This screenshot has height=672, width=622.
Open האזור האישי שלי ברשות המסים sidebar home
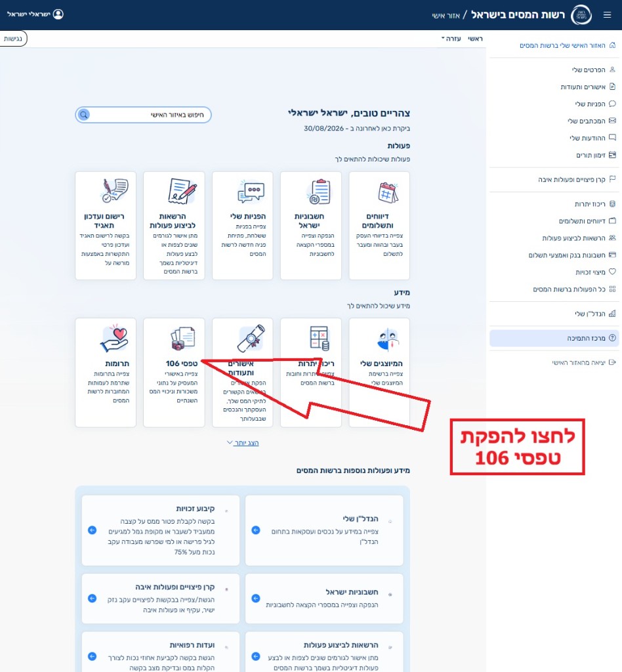568,45
